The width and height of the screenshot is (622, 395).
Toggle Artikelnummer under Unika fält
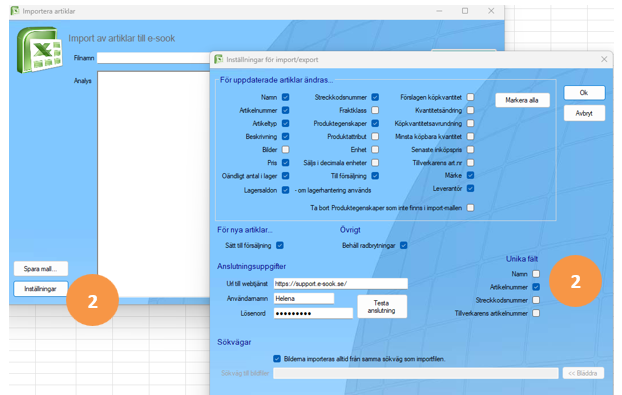pos(536,287)
